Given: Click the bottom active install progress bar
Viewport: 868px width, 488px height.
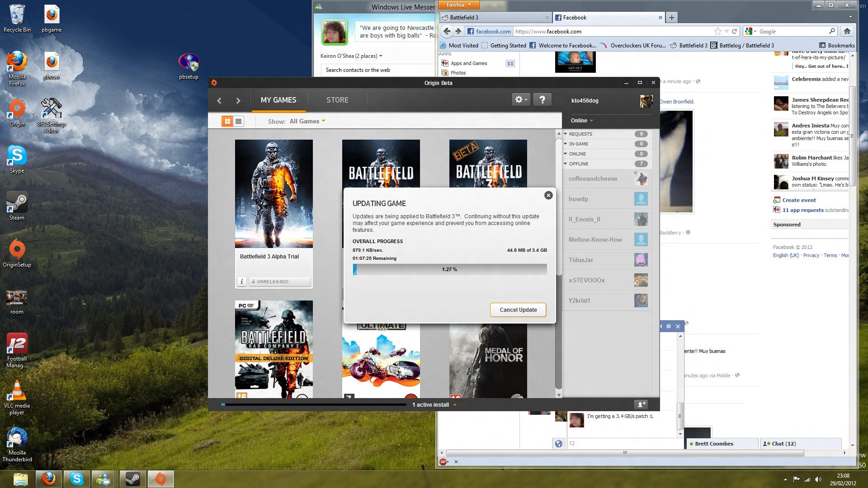Looking at the screenshot, I should pyautogui.click(x=314, y=404).
